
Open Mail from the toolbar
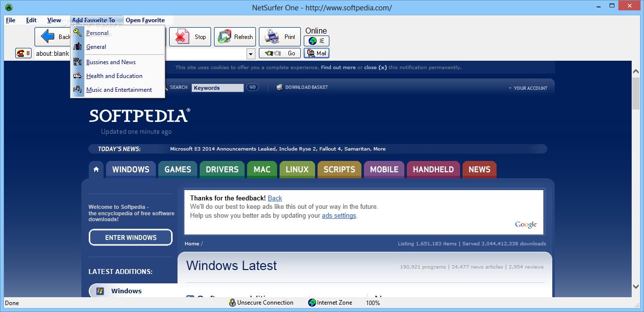[317, 53]
